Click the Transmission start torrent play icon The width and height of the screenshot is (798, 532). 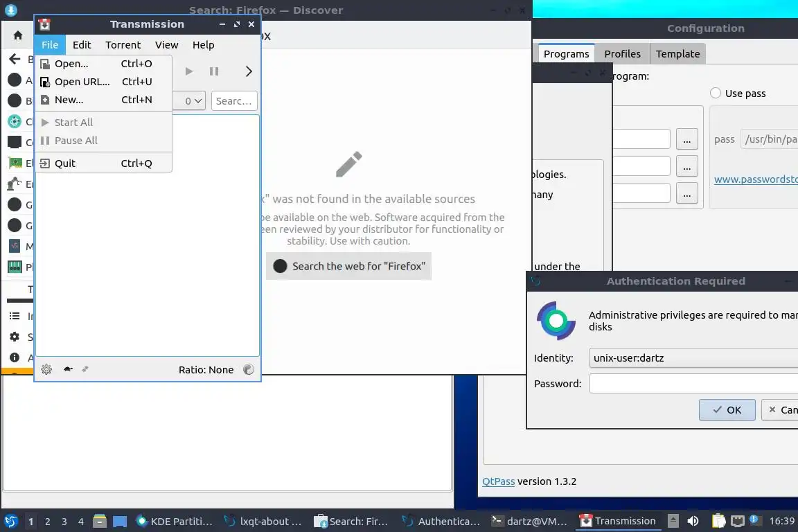(189, 71)
